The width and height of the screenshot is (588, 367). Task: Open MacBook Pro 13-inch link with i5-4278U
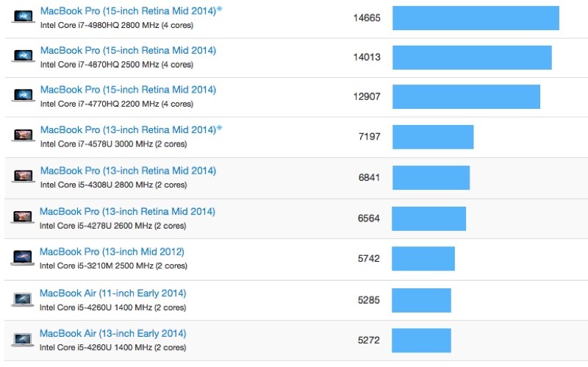(127, 212)
